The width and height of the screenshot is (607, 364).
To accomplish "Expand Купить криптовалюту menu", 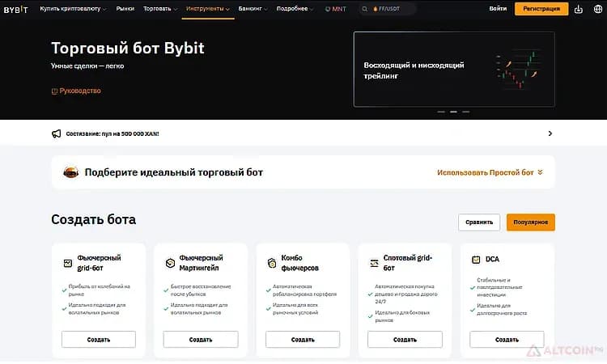I will pos(73,9).
